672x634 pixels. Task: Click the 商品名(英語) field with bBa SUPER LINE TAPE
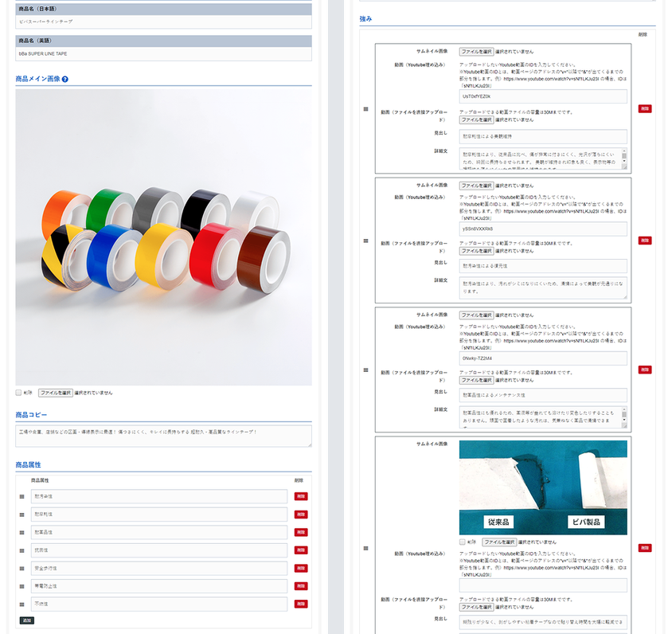(x=163, y=54)
